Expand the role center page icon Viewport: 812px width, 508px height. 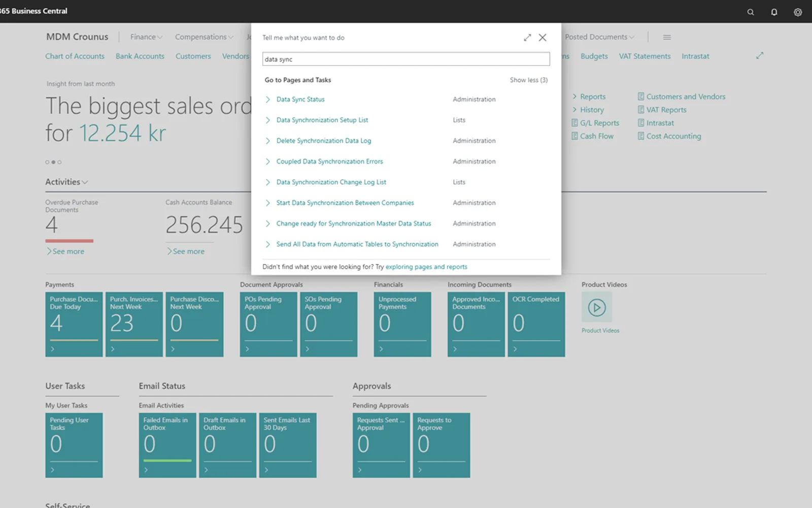coord(760,55)
